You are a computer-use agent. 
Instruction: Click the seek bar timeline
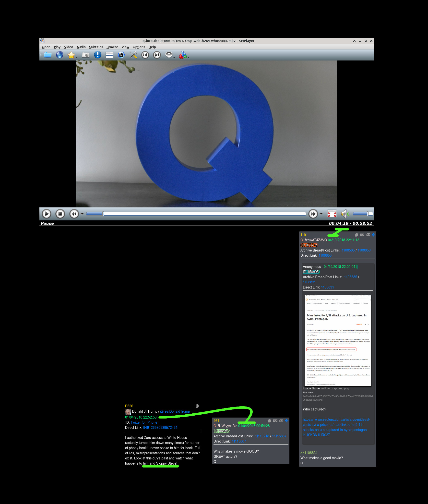196,214
